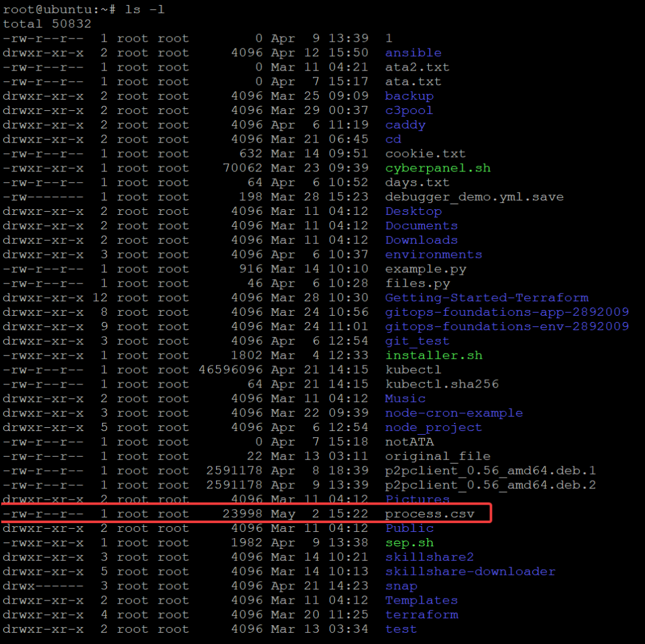Open the Getting-Started-Terraform folder entry
The width and height of the screenshot is (645, 644).
[486, 297]
